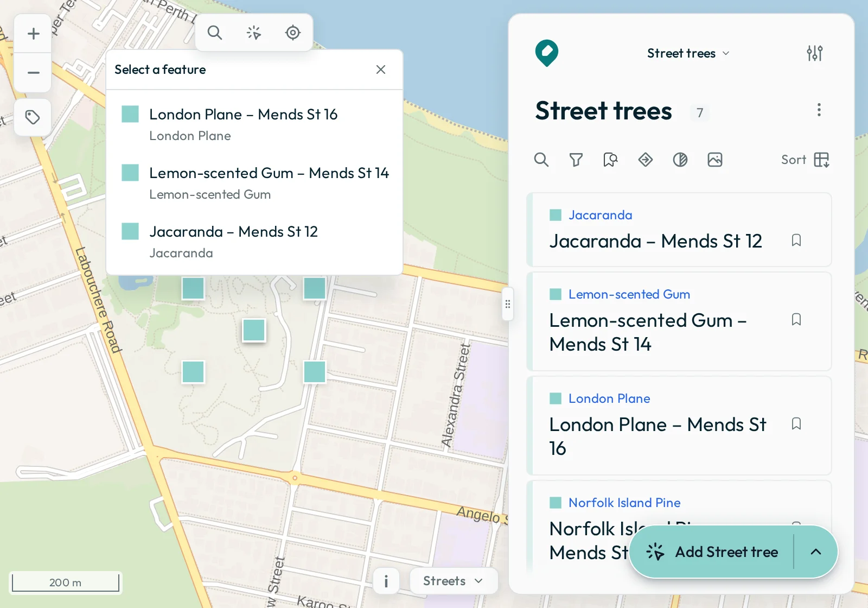This screenshot has width=868, height=608.
Task: Search the Street trees list
Action: click(541, 160)
